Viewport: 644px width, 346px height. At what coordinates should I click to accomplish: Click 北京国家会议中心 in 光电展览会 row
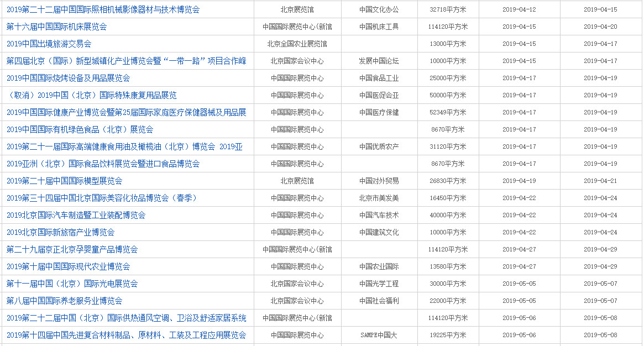[297, 284]
